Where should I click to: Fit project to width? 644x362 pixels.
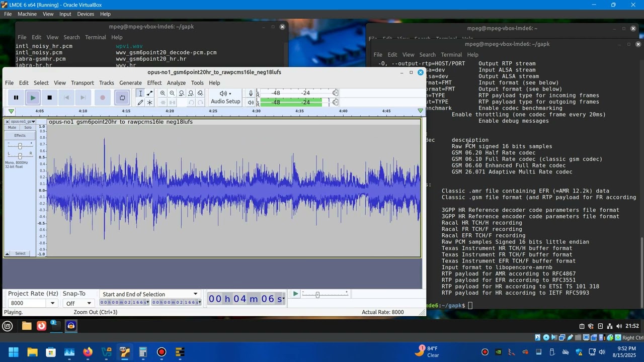coord(191,93)
